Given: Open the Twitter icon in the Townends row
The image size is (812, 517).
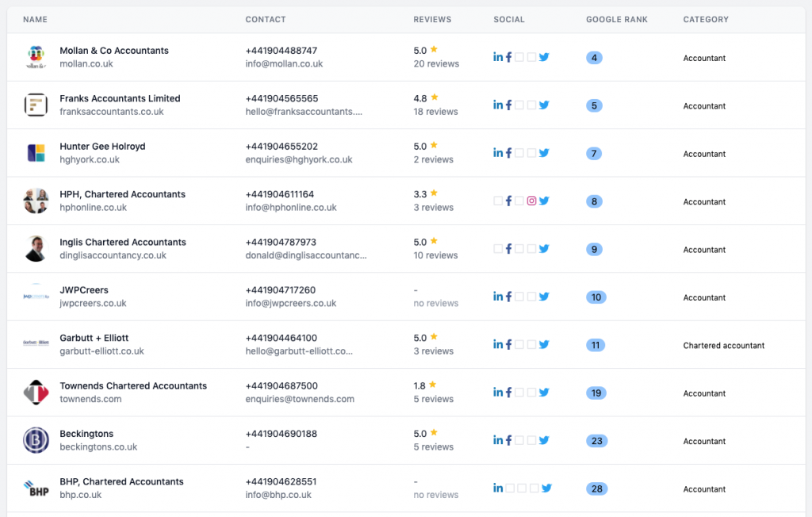Looking at the screenshot, I should 544,392.
